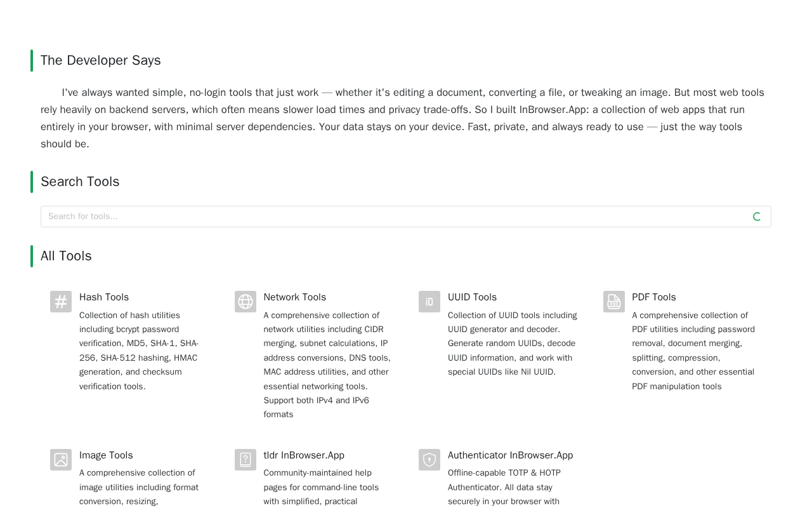Go to the UUID Tools title link
812x508 pixels.
472,297
